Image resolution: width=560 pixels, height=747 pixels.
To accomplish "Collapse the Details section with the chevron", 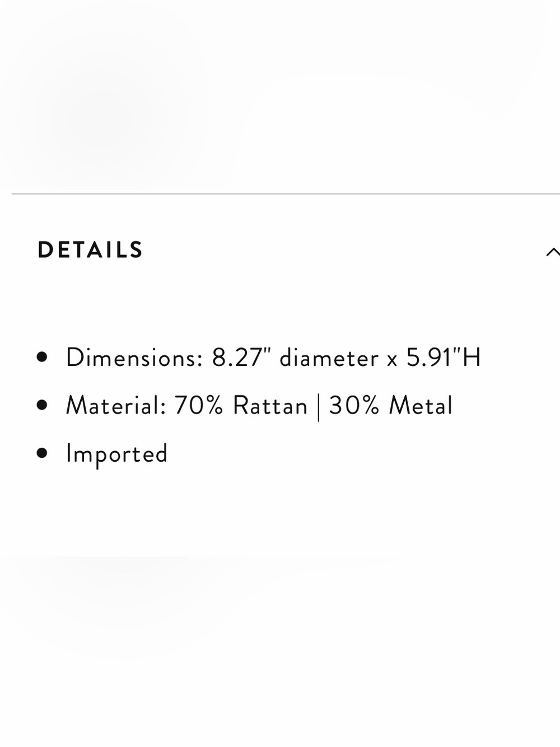I will coord(553,252).
